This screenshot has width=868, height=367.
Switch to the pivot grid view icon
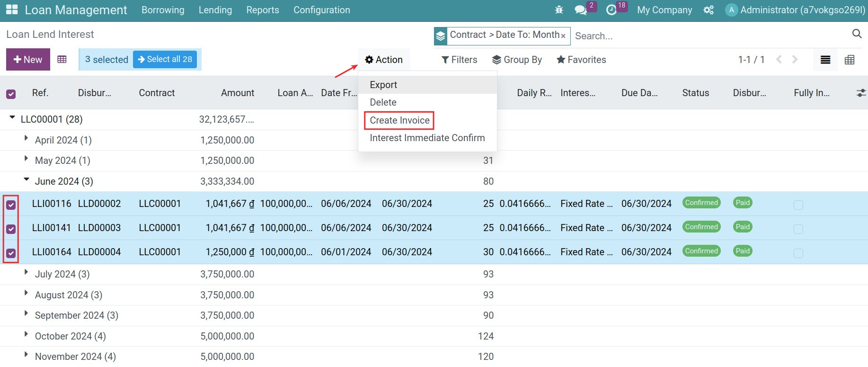pos(850,60)
